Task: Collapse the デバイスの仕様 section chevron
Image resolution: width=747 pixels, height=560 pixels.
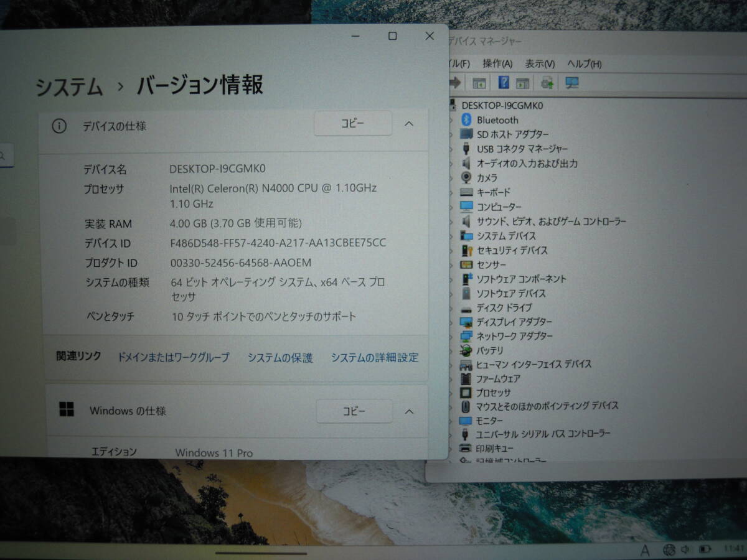Action: (409, 123)
